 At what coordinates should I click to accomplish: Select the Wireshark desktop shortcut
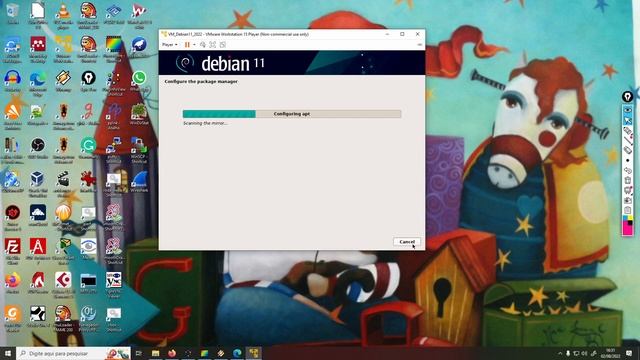(139, 182)
